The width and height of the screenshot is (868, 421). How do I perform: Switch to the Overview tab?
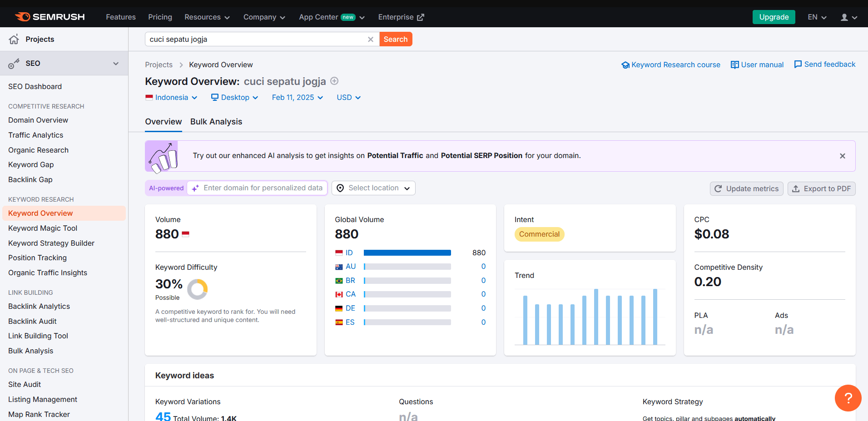pos(164,122)
